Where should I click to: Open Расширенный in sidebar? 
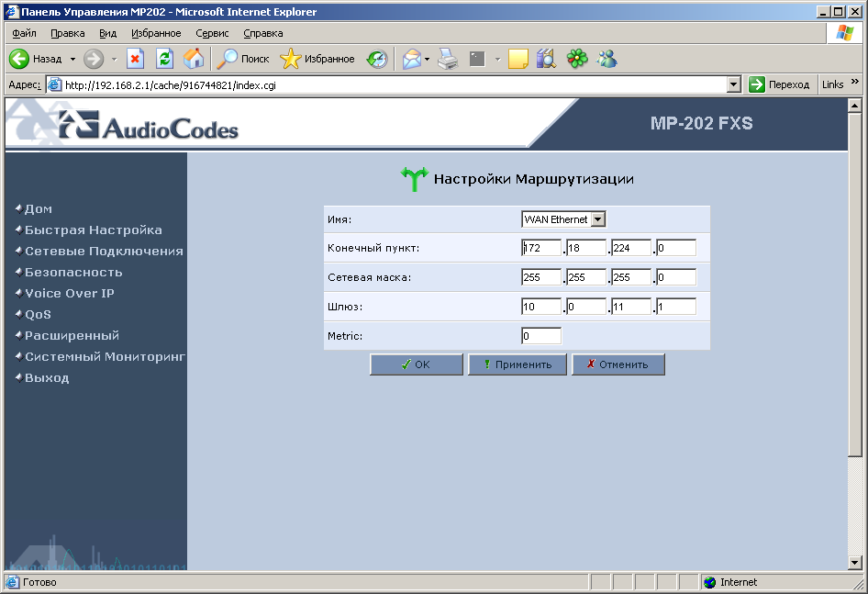[x=72, y=335]
